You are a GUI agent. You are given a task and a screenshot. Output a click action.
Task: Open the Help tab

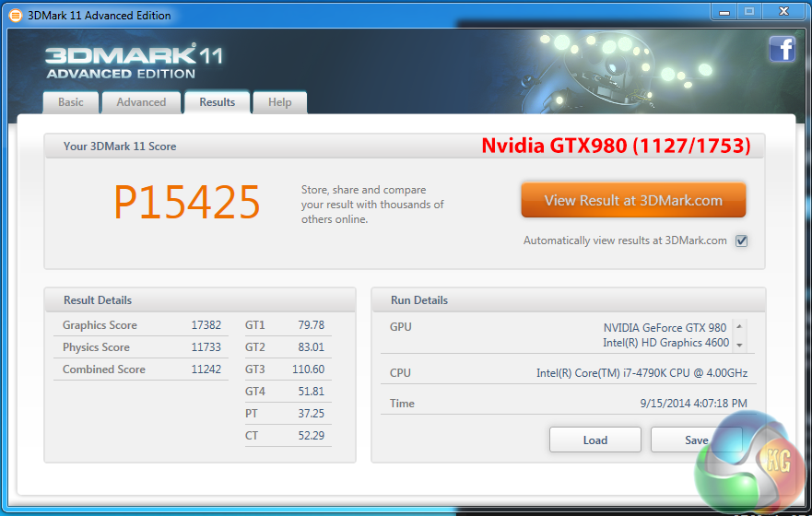coord(279,102)
